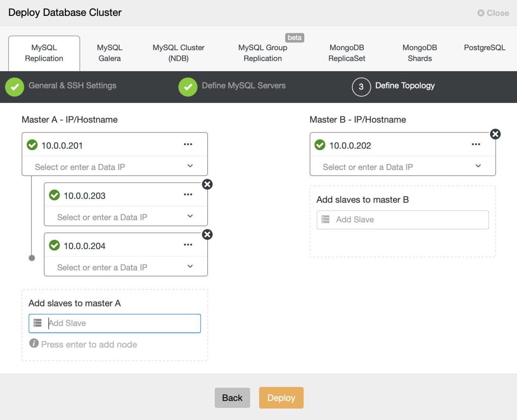
Task: Open the PostgreSQL deployment tab
Action: click(485, 48)
